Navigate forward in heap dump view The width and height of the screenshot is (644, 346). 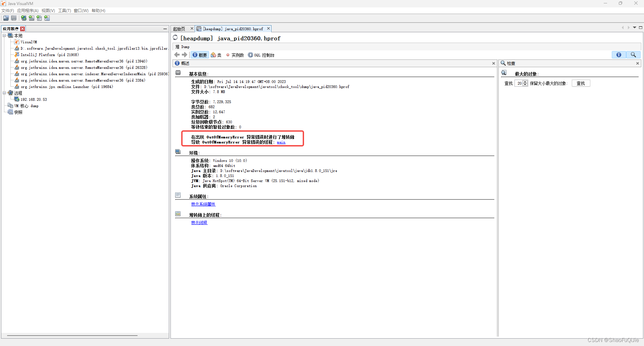(x=185, y=55)
